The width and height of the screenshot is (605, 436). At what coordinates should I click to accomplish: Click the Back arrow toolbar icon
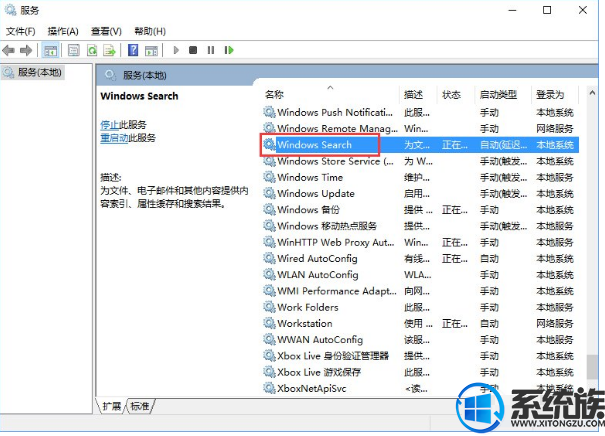pos(8,50)
